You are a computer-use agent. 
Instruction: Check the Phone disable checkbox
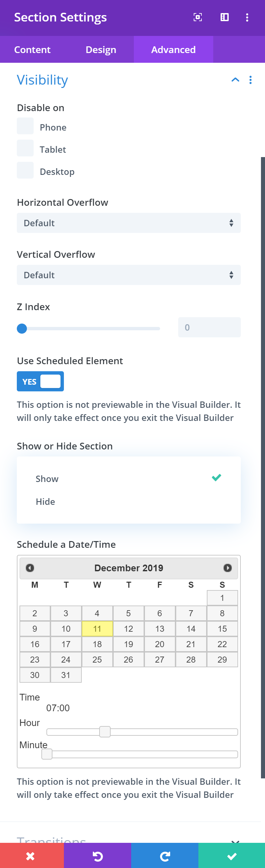click(25, 126)
